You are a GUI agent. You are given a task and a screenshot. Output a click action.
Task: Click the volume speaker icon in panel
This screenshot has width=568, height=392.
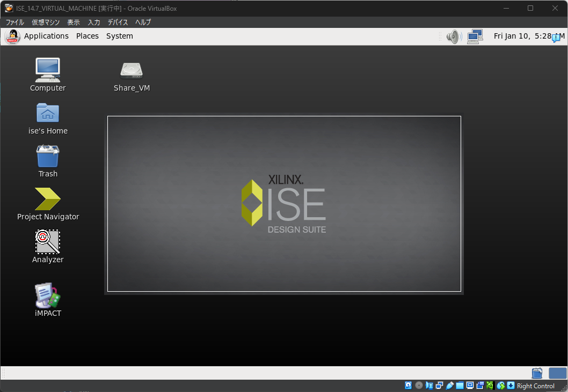point(454,36)
